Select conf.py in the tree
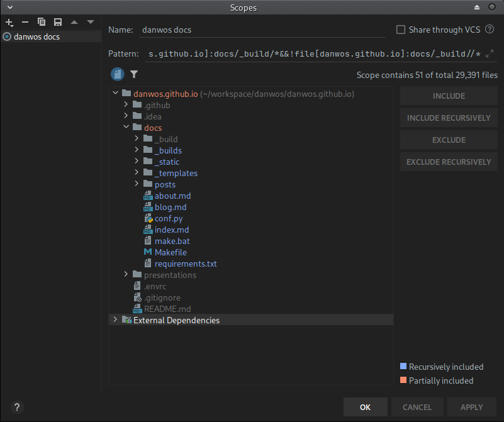 pyautogui.click(x=169, y=218)
